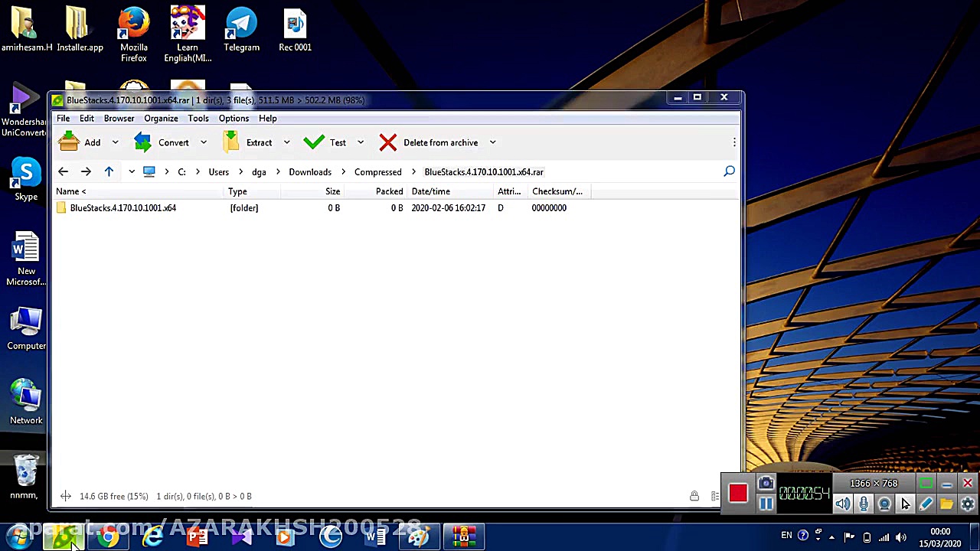
Task: Take a screenshot with the camera icon
Action: click(766, 484)
